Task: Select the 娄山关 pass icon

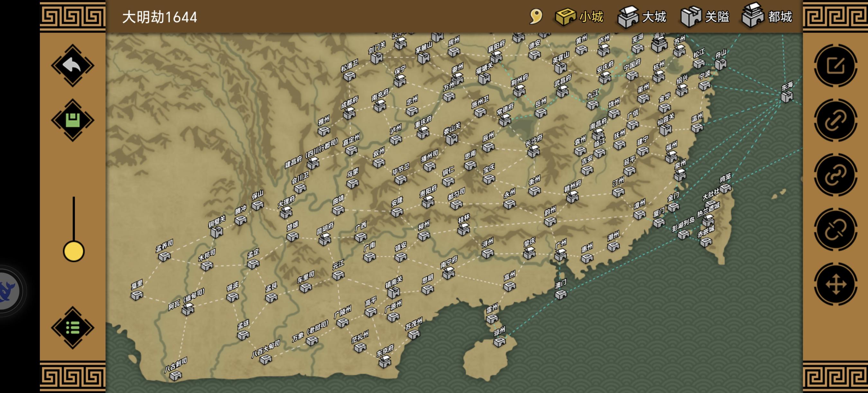Action: click(452, 139)
